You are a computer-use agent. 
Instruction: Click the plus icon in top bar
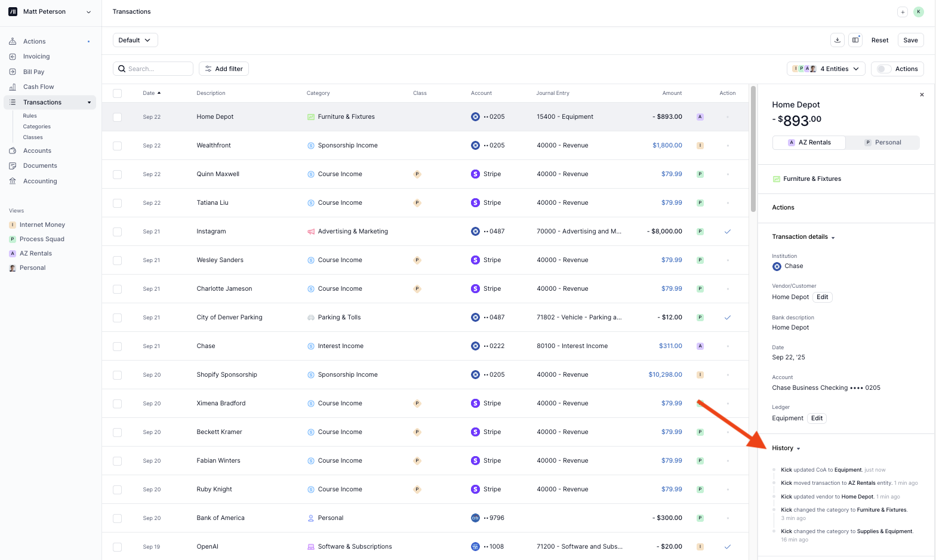point(903,12)
